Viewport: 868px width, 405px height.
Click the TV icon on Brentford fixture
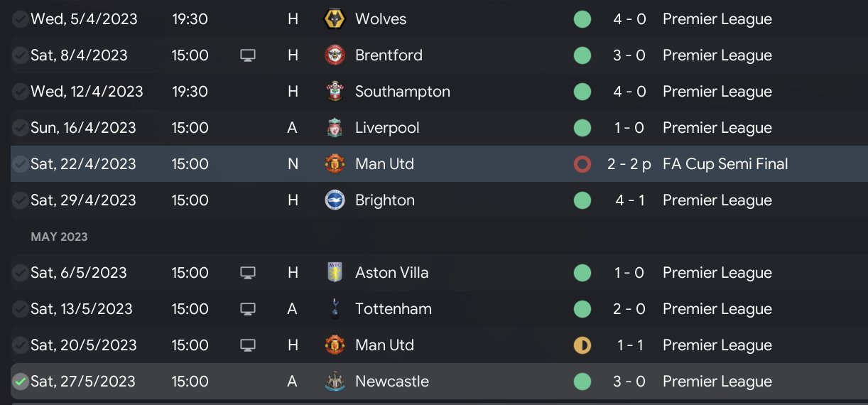tap(247, 55)
